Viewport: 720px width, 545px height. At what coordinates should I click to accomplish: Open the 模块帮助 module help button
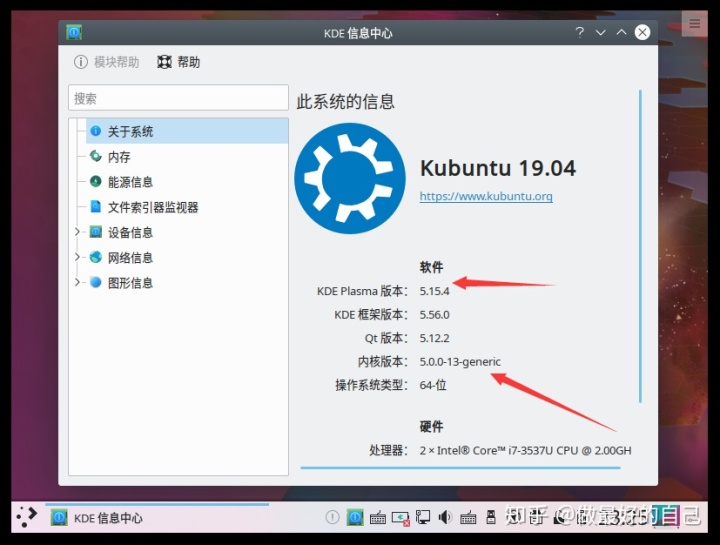107,62
